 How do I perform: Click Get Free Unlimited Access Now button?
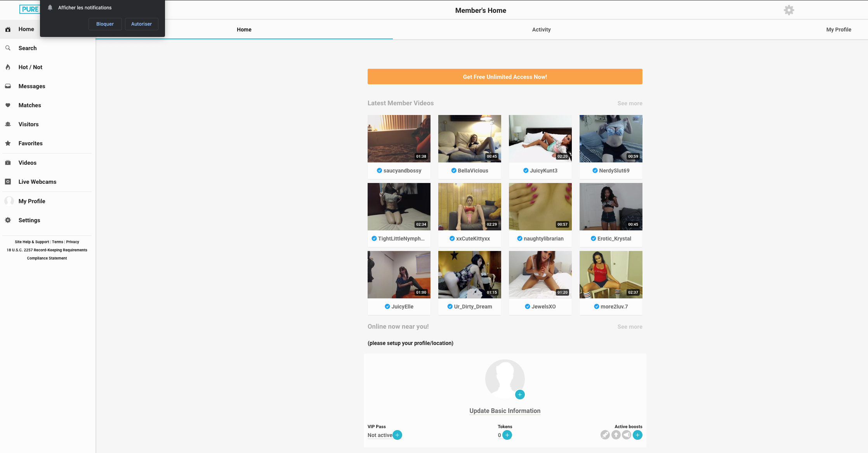click(505, 77)
